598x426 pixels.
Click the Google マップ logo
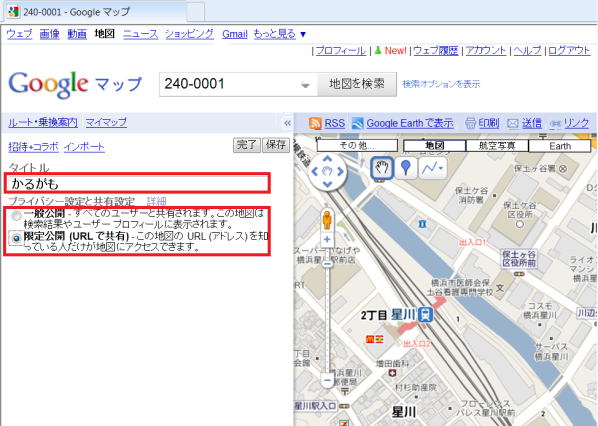[x=75, y=84]
